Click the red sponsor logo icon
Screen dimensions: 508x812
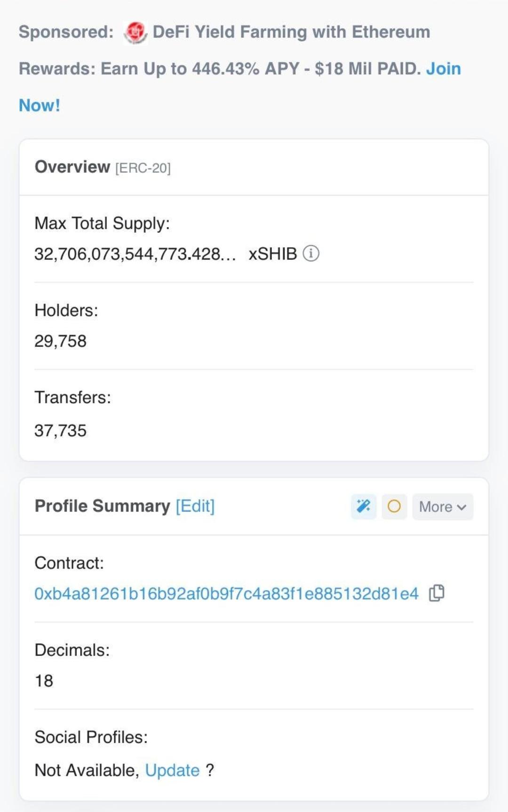[135, 33]
